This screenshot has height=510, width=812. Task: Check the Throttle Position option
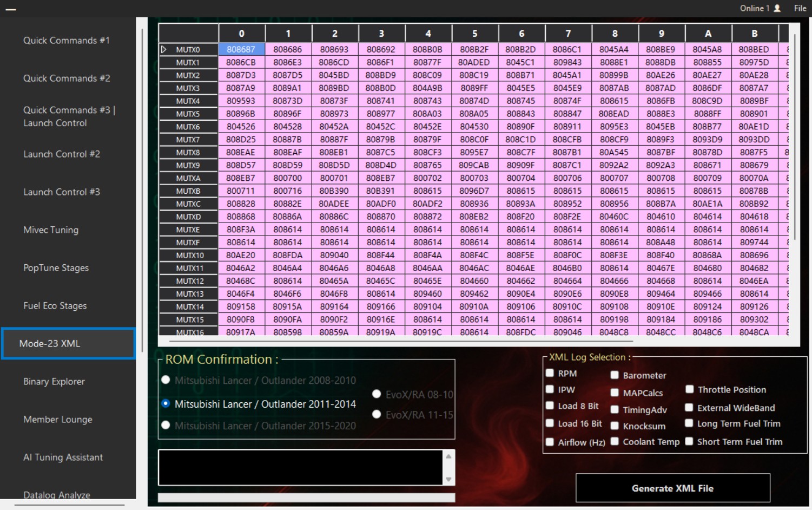pos(689,389)
